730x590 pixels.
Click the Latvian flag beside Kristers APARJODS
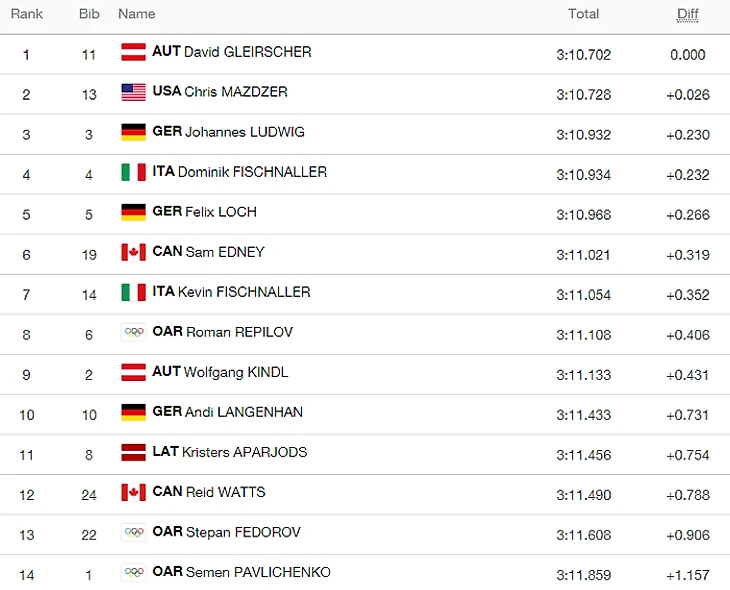pyautogui.click(x=134, y=452)
